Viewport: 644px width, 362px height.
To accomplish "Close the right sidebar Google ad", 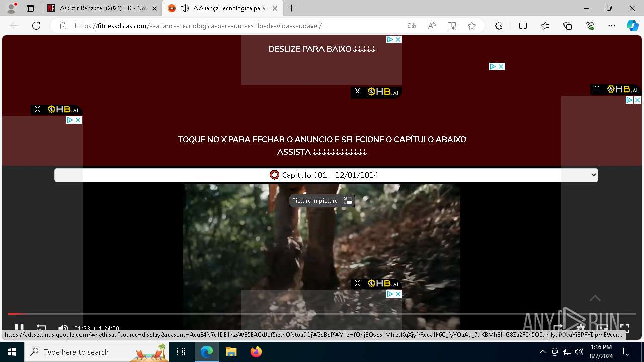I will point(637,100).
